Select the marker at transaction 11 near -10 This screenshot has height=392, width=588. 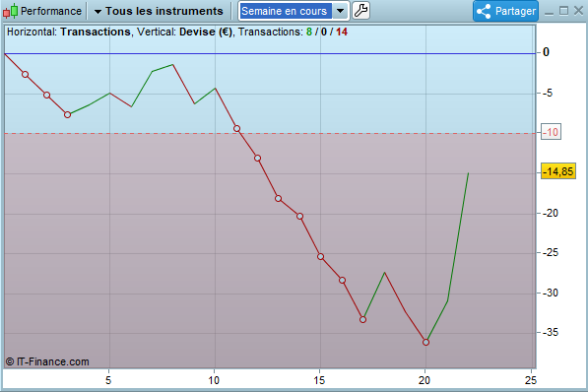point(236,129)
